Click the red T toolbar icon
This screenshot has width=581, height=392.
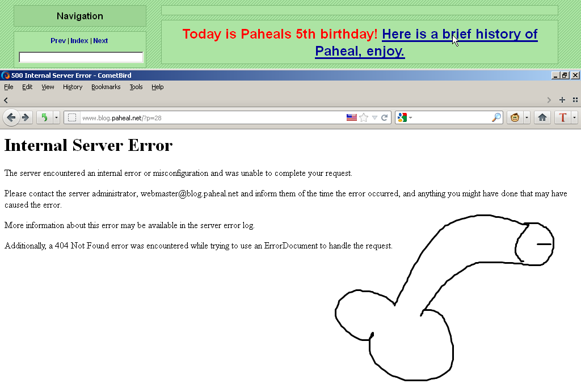tap(563, 117)
